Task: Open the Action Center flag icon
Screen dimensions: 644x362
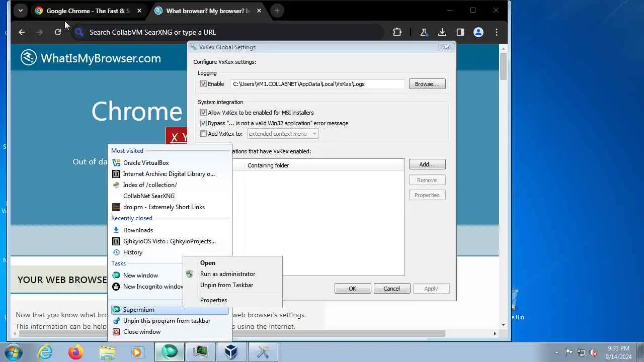Action: coord(569,352)
